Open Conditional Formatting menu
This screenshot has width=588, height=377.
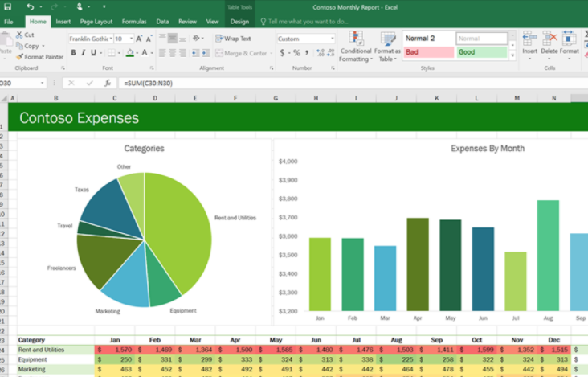click(356, 47)
